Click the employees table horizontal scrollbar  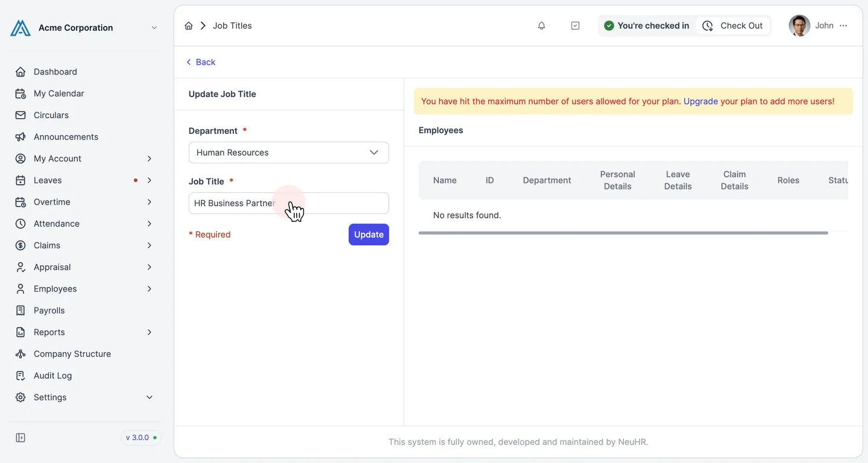pos(623,233)
